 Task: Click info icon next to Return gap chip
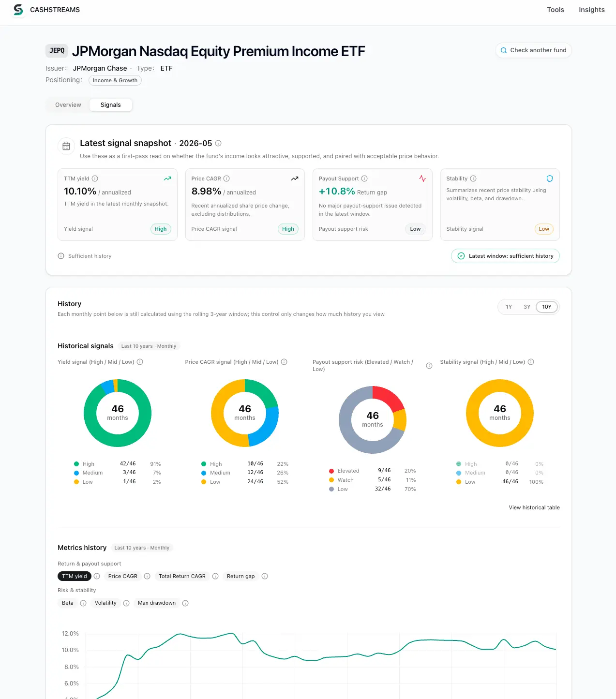pos(265,576)
